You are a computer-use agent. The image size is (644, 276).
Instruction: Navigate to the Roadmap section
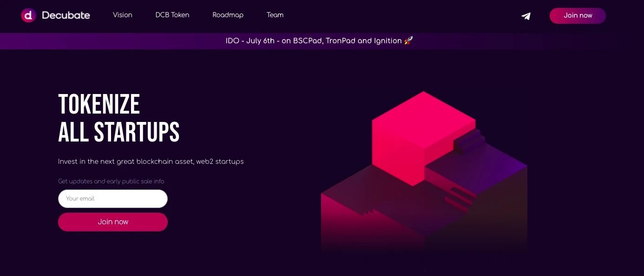[x=228, y=15]
